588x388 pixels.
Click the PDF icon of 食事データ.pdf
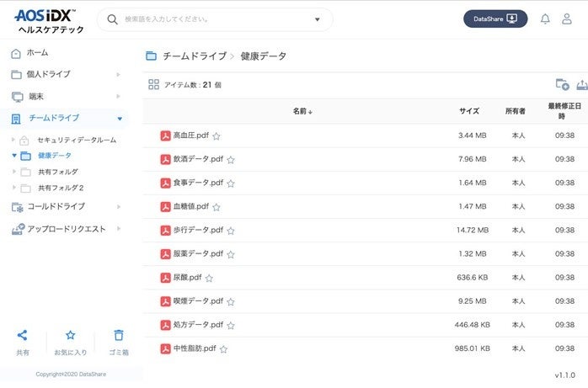point(165,183)
